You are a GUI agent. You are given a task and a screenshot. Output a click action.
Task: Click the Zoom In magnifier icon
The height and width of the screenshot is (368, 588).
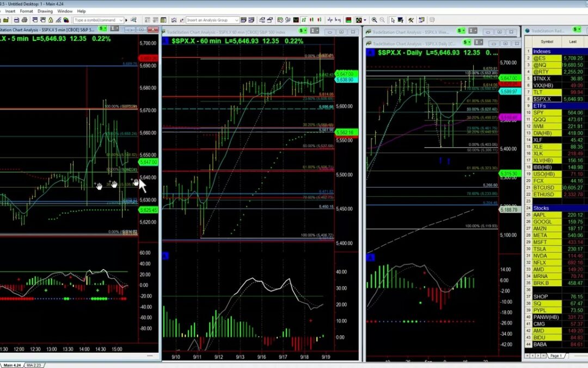click(x=375, y=20)
